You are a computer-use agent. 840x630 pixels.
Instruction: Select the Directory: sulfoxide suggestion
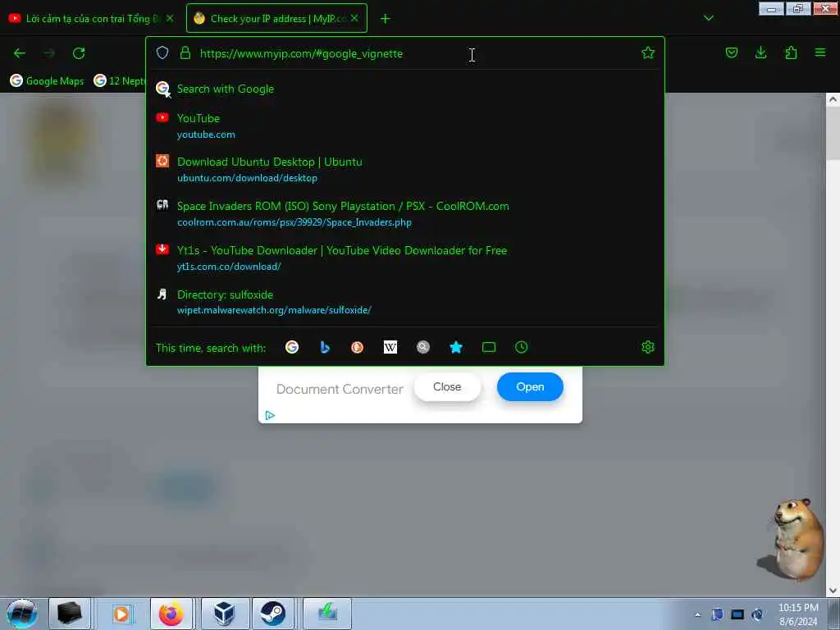405,302
